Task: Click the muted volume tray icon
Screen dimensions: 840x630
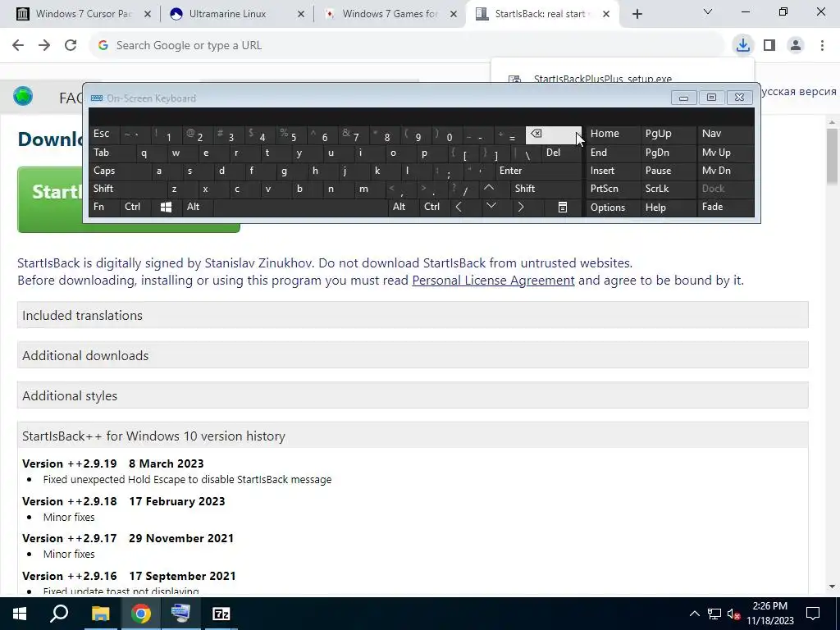Action: point(733,614)
